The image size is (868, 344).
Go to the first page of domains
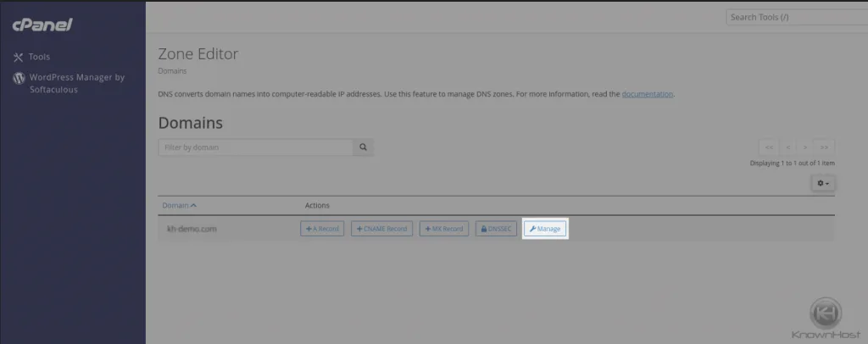[768, 147]
